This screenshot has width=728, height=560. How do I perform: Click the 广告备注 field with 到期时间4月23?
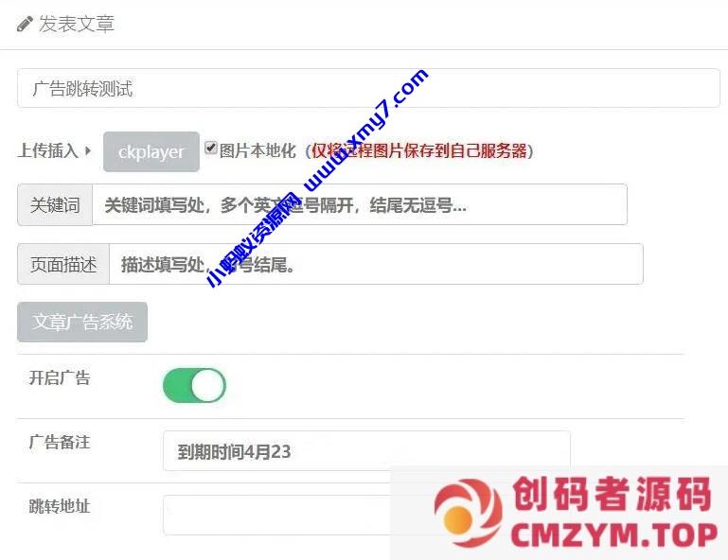(x=366, y=451)
